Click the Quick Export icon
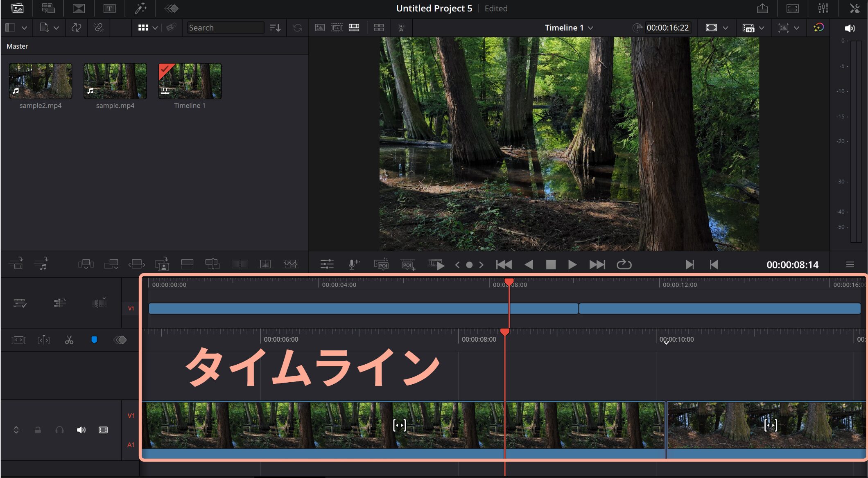The width and height of the screenshot is (868, 478). coord(762,8)
